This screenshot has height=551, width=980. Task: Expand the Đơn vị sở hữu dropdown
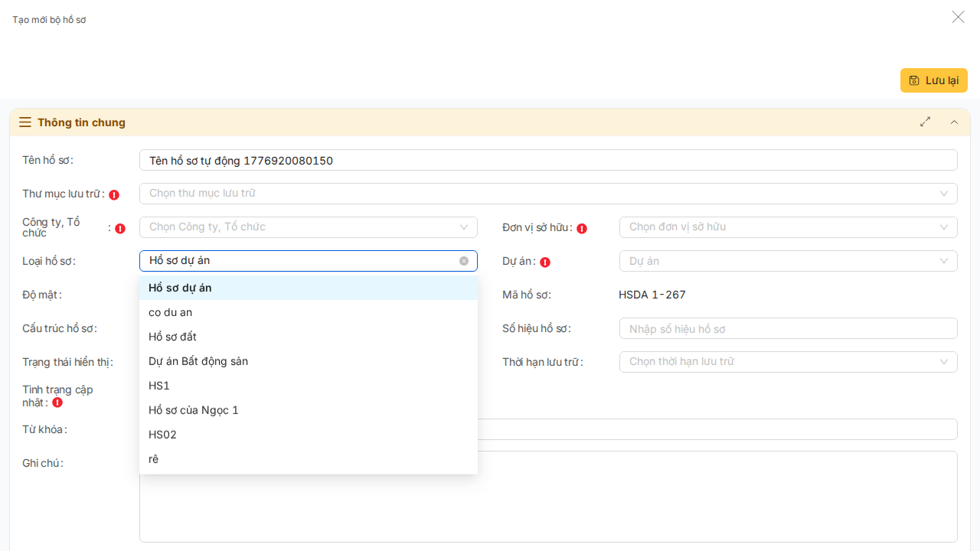tap(788, 227)
